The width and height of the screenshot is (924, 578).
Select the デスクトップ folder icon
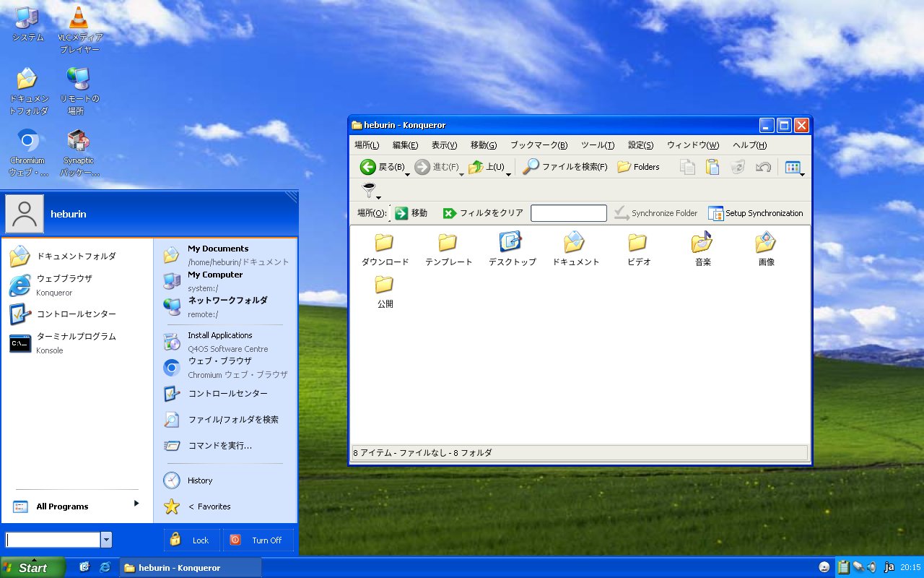[511, 243]
